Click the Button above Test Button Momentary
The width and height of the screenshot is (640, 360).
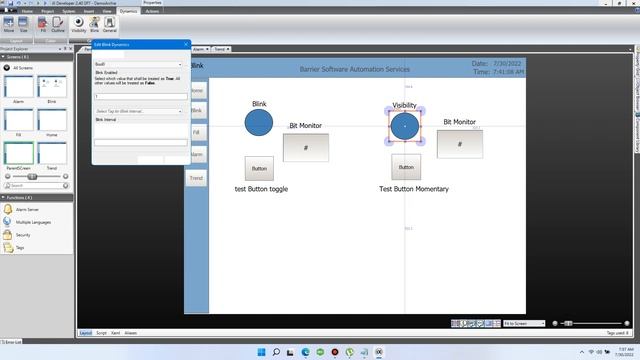(x=406, y=167)
